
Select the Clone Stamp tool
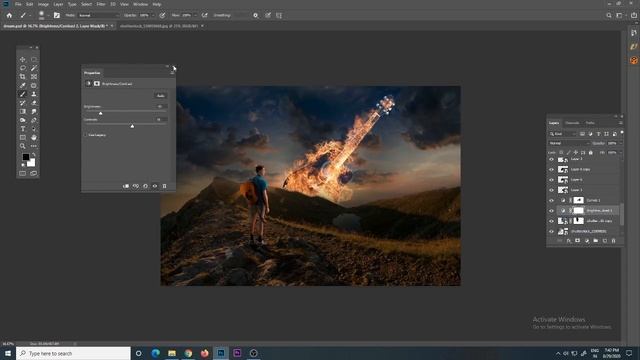click(34, 94)
